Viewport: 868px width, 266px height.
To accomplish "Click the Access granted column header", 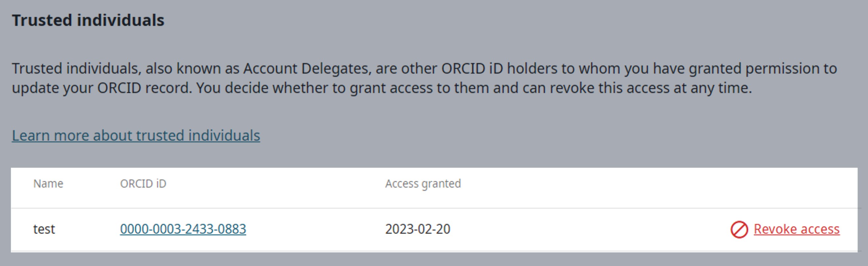I will coord(423,184).
